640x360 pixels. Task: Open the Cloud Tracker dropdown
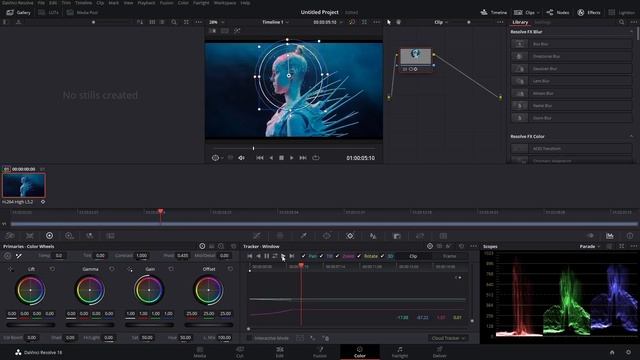[x=448, y=338]
